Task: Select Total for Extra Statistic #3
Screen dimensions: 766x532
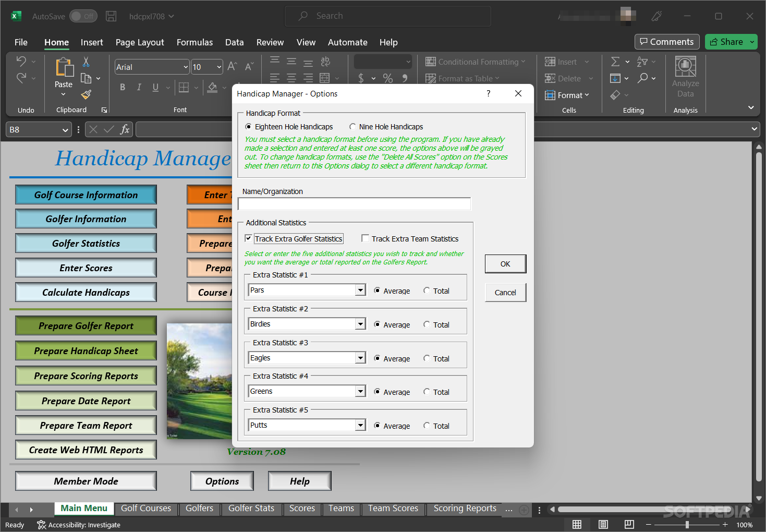Action: click(427, 358)
